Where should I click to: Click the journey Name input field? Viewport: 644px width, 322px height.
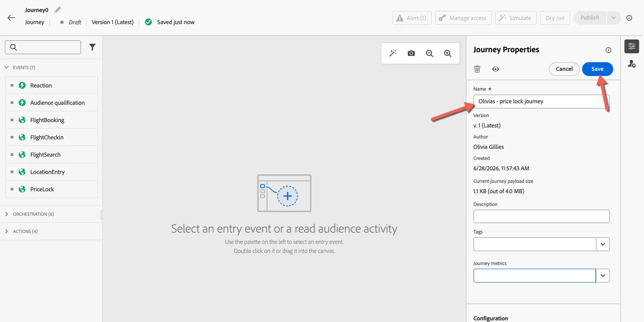[x=541, y=101]
